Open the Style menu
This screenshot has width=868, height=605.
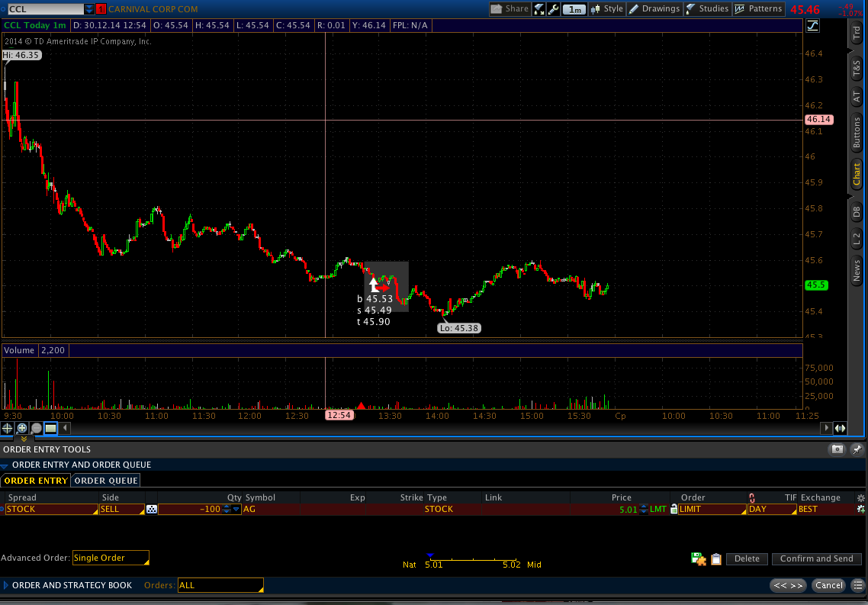pos(606,9)
